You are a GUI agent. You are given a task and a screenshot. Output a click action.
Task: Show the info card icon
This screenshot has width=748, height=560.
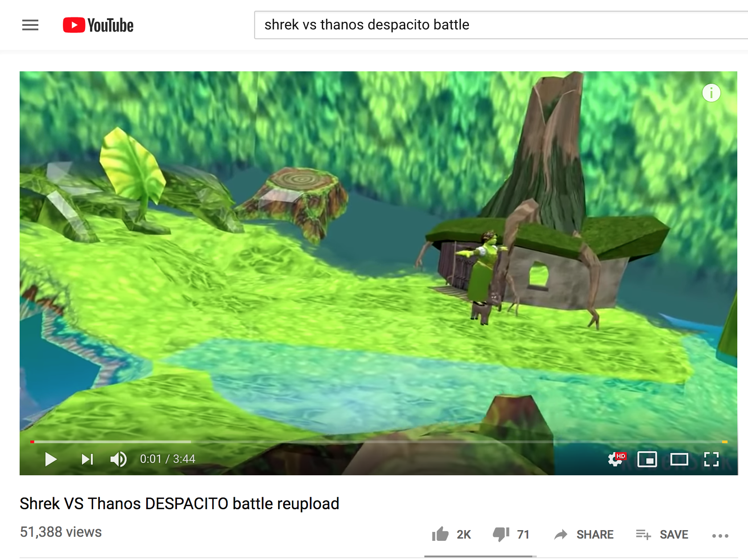coord(711,93)
